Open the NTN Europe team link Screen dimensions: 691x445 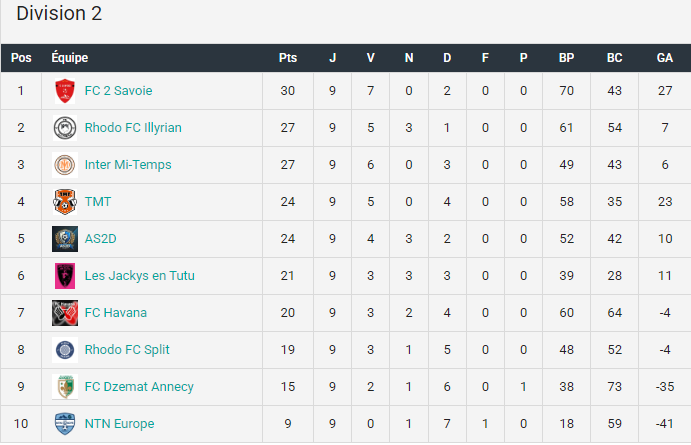119,424
